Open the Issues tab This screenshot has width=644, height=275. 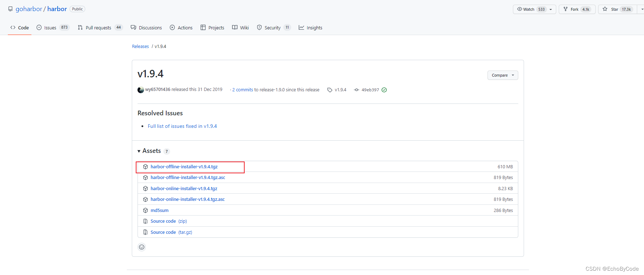click(x=53, y=28)
